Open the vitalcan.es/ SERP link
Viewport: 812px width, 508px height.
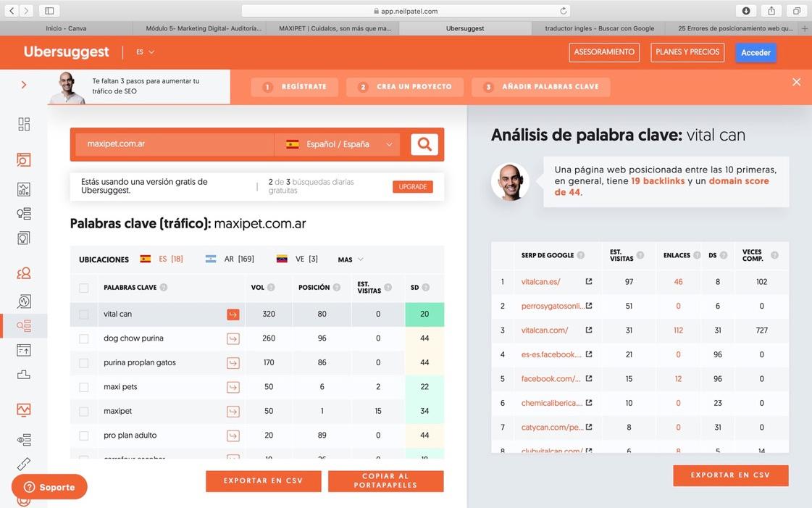tap(540, 282)
